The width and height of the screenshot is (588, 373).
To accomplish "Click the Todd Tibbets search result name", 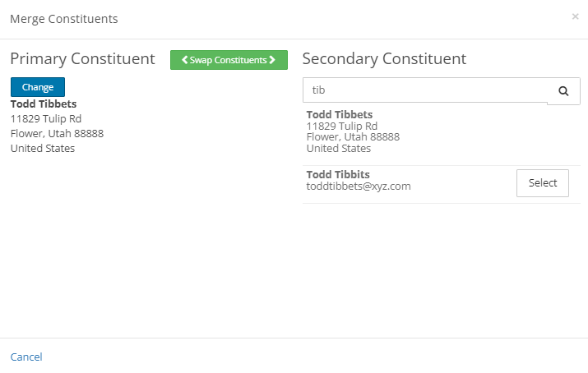I will pyautogui.click(x=340, y=114).
